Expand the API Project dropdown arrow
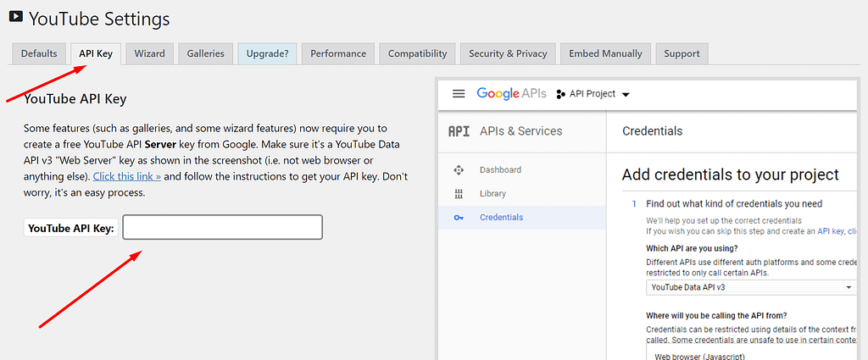 tap(626, 95)
